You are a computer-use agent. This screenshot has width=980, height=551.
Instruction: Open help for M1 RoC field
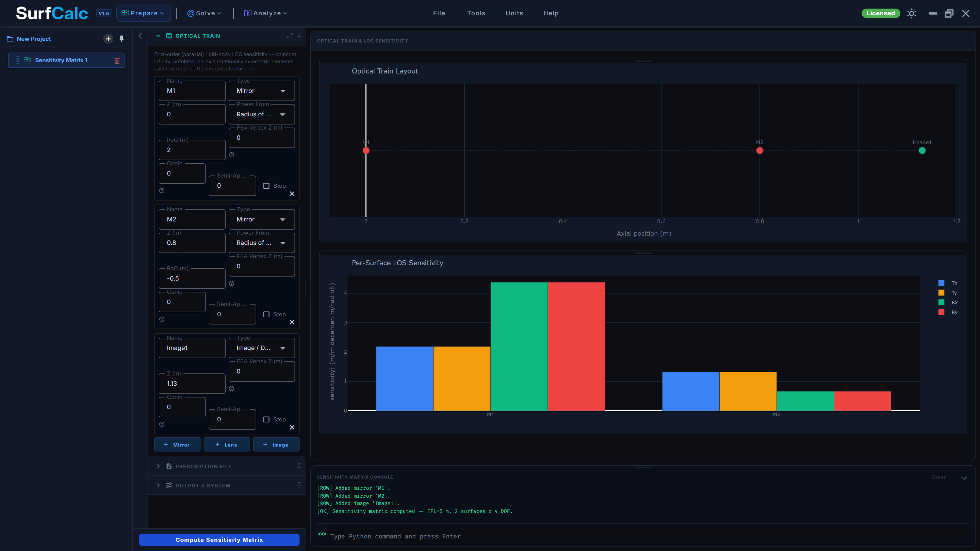[232, 155]
